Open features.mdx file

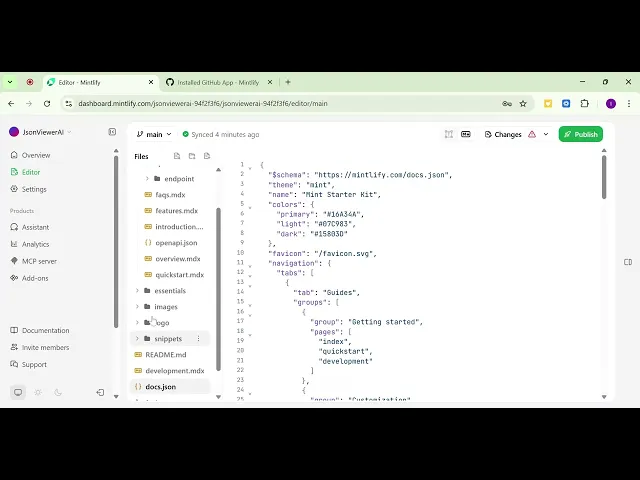176,211
